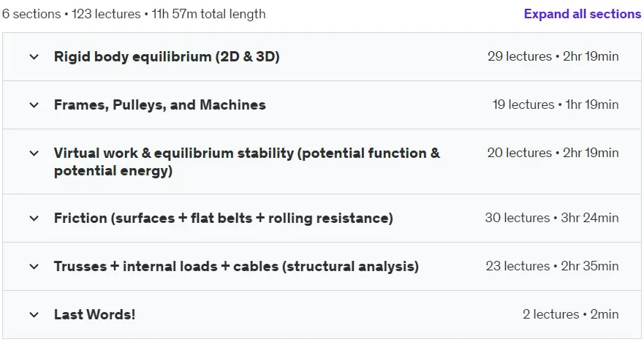Expand all sections link
This screenshot has height=342, width=644.
pos(582,14)
